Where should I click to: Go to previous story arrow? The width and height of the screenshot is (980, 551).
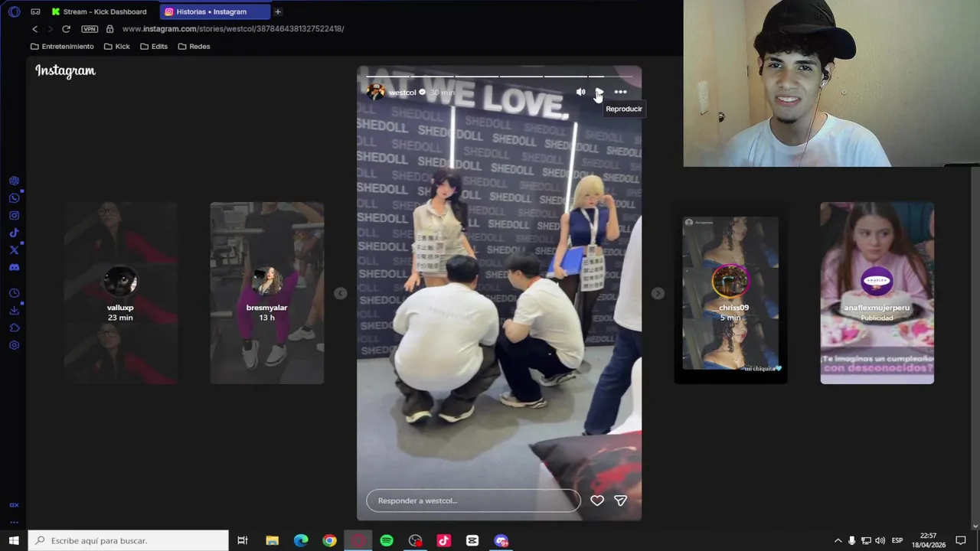[x=341, y=293]
